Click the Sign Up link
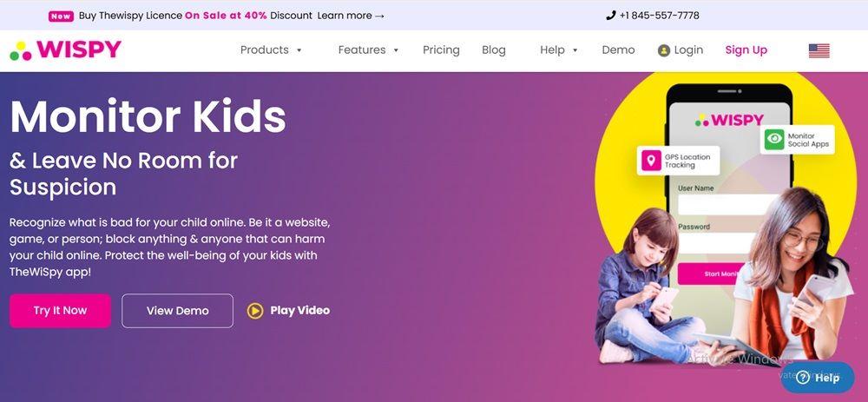This screenshot has width=868, height=402. click(x=746, y=49)
